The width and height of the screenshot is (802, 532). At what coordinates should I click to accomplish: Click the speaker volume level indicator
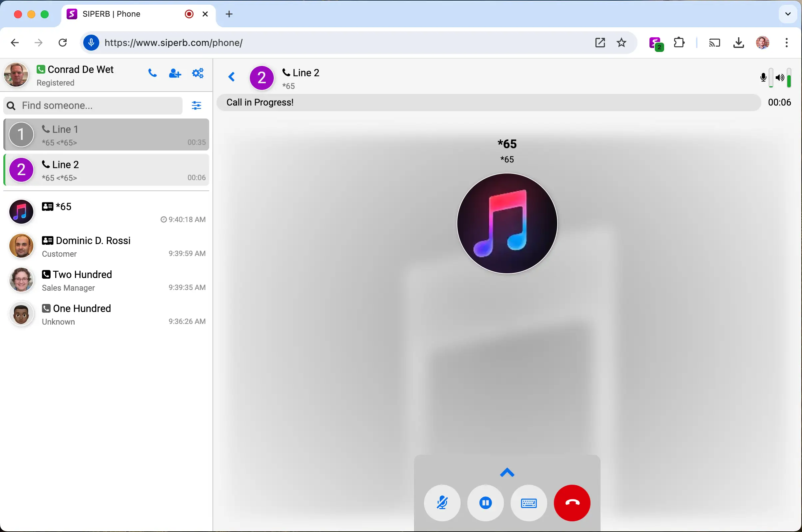[789, 78]
